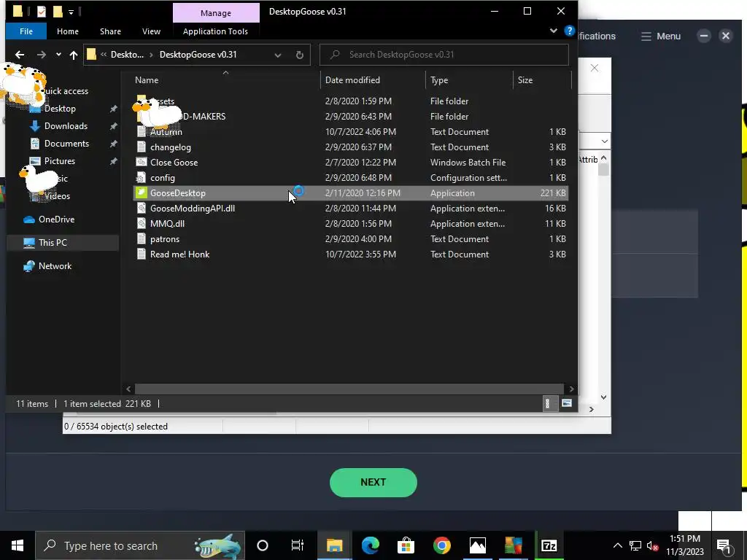Go back with the back arrow

20,55
